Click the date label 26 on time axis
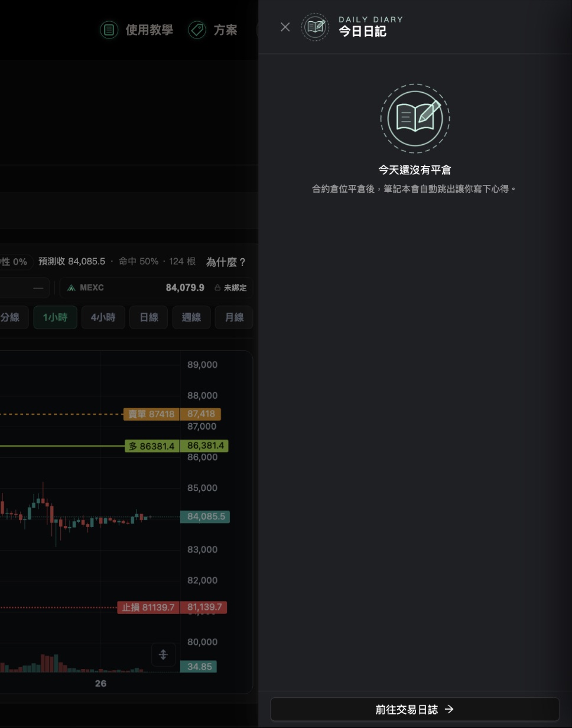This screenshot has width=572, height=728. [100, 683]
